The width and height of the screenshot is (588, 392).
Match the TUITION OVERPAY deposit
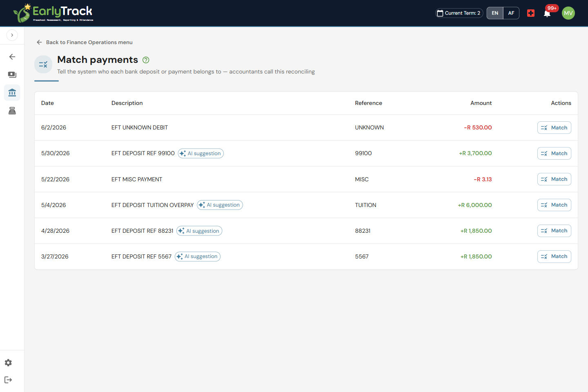coord(554,205)
